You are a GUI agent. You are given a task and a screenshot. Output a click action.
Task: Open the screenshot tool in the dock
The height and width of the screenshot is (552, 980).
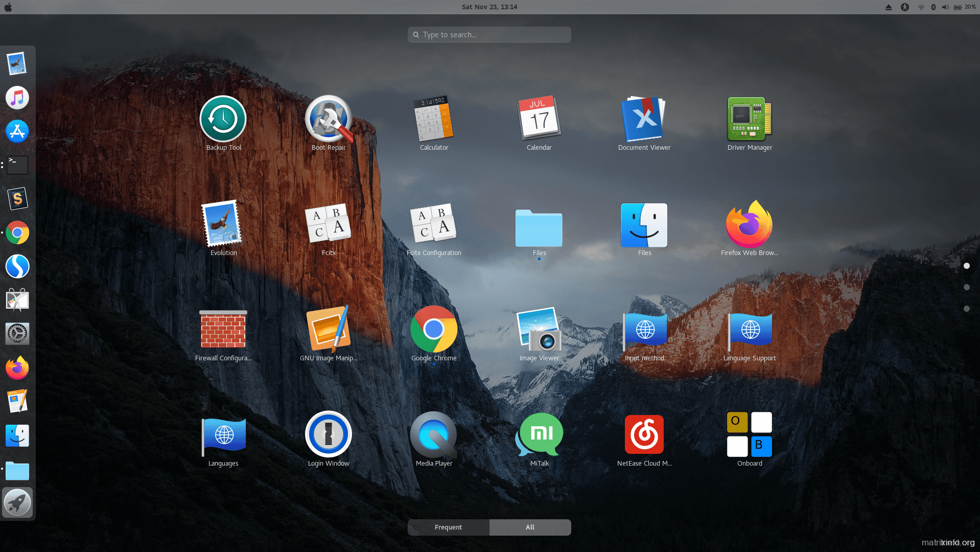point(17,300)
